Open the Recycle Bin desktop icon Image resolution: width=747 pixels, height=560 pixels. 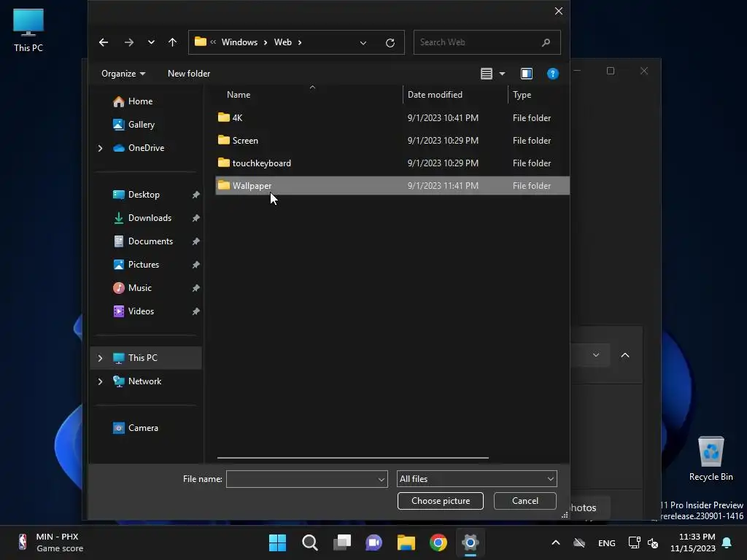(711, 459)
